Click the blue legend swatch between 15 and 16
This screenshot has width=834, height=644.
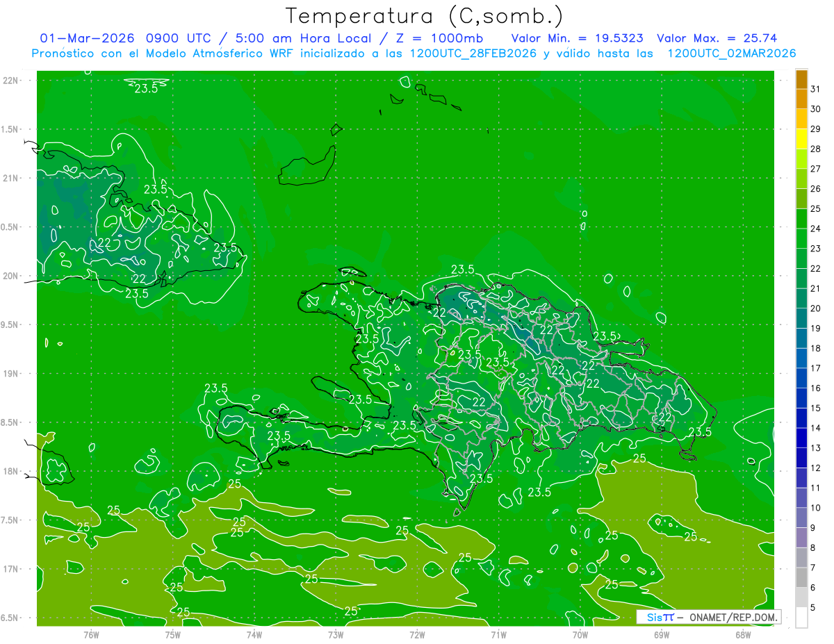pos(801,399)
